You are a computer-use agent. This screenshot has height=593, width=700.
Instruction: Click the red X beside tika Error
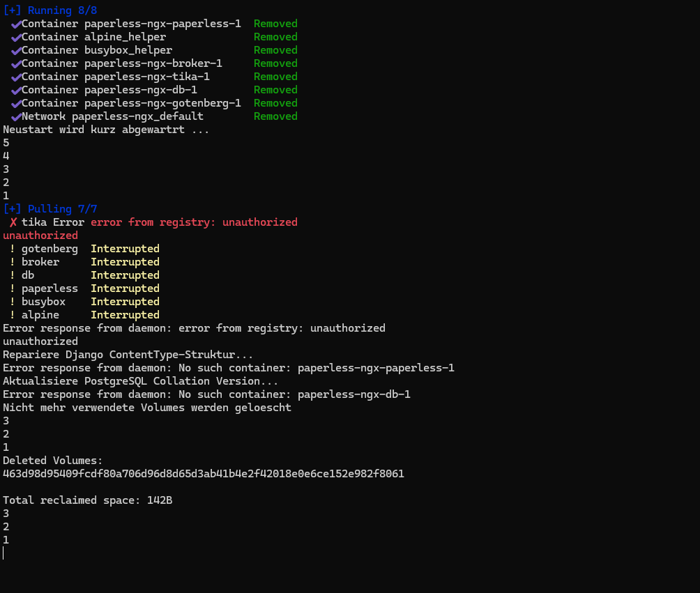[13, 222]
